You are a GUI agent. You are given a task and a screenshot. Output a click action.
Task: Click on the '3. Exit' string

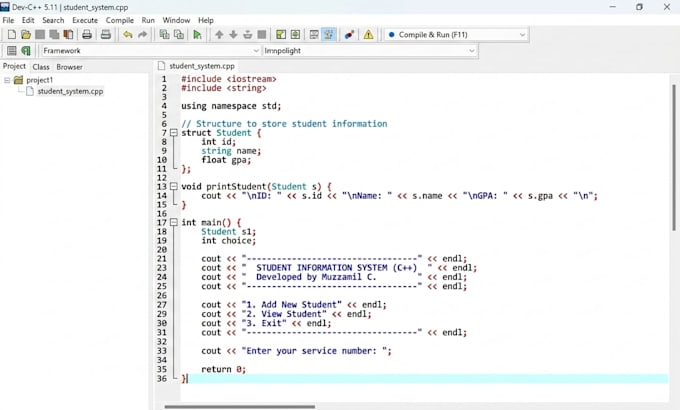pyautogui.click(x=264, y=324)
